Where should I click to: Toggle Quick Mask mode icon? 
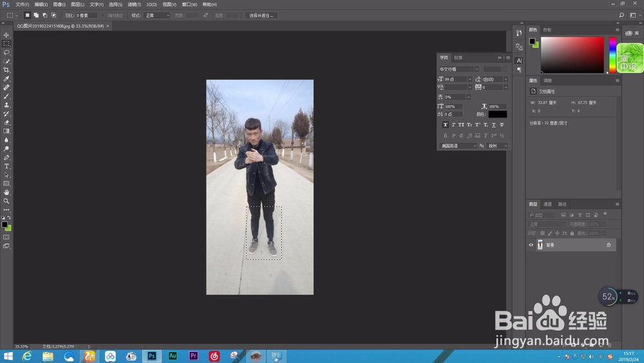(x=6, y=237)
